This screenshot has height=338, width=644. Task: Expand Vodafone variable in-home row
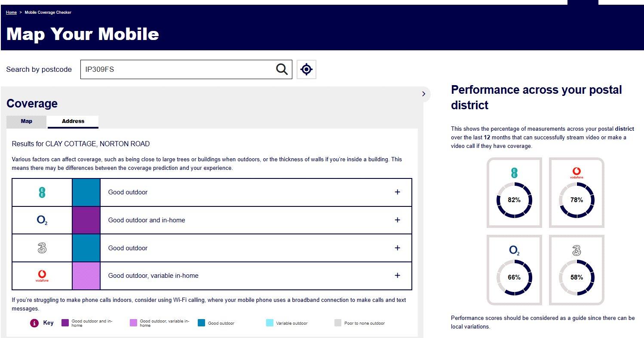click(x=397, y=276)
